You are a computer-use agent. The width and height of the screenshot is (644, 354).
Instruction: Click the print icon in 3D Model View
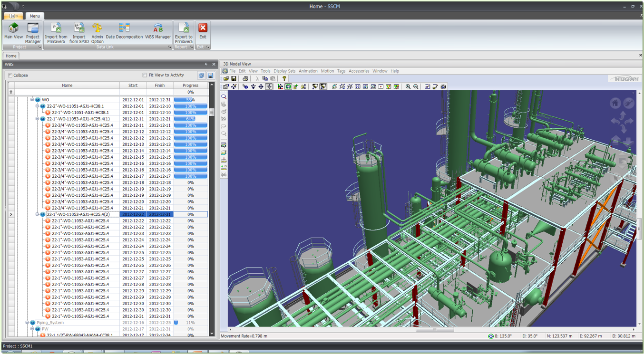click(x=245, y=78)
